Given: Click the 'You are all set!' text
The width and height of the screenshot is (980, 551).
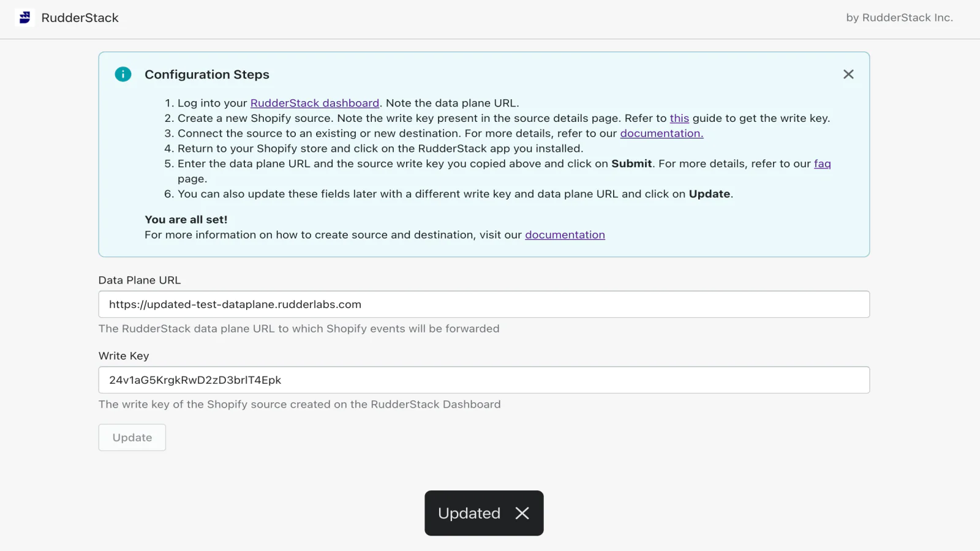Looking at the screenshot, I should [x=186, y=219].
